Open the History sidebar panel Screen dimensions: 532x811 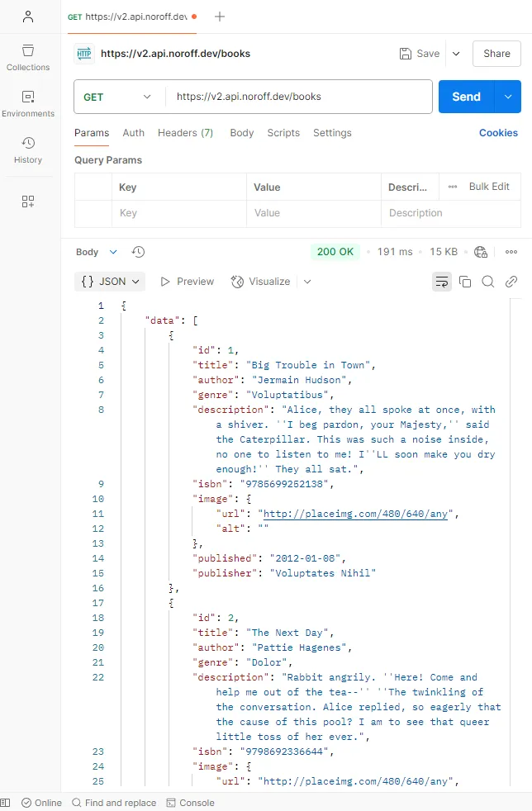[x=28, y=150]
